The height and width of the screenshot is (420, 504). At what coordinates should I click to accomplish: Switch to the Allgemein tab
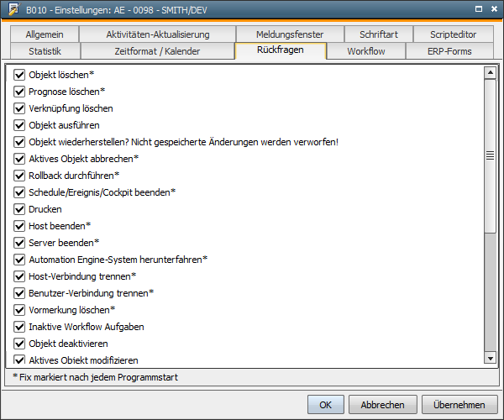click(45, 34)
